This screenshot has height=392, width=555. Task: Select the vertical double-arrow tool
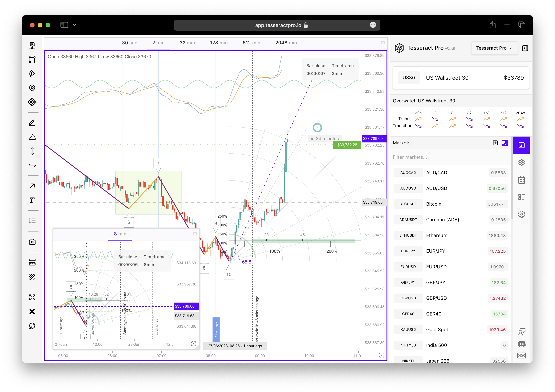pyautogui.click(x=32, y=151)
